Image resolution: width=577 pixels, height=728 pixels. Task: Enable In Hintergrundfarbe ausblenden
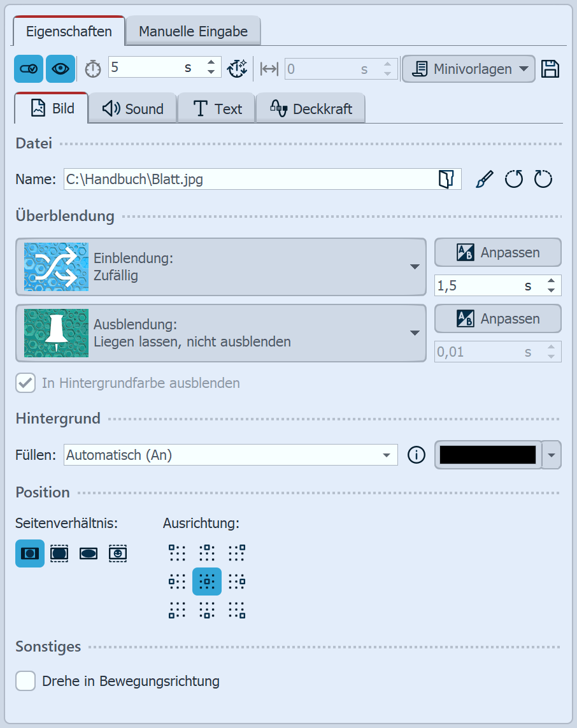[x=26, y=383]
